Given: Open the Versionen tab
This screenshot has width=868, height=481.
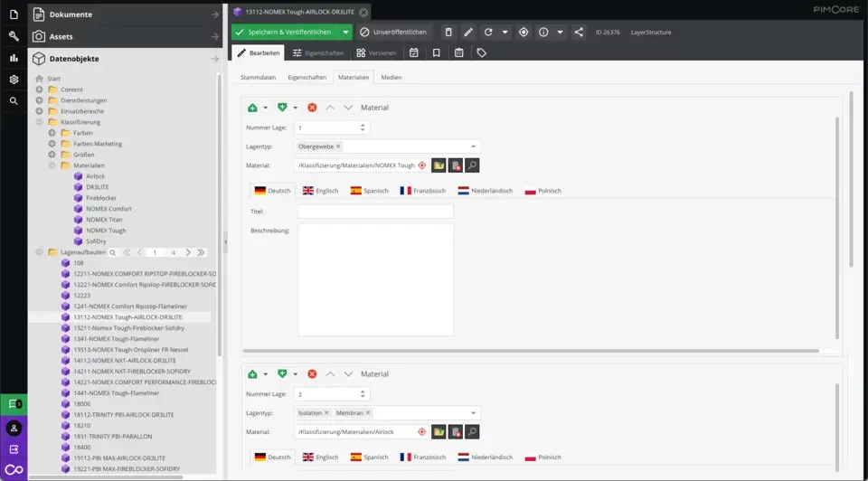Looking at the screenshot, I should (376, 53).
